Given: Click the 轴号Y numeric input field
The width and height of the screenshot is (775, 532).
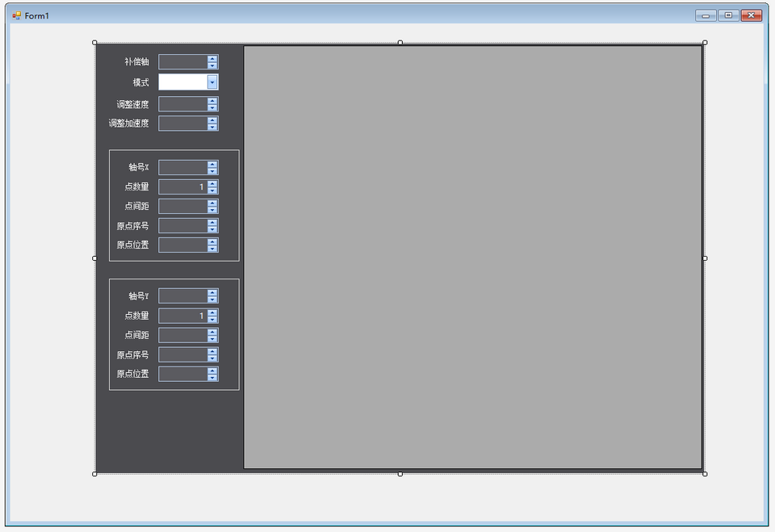Looking at the screenshot, I should click(183, 295).
